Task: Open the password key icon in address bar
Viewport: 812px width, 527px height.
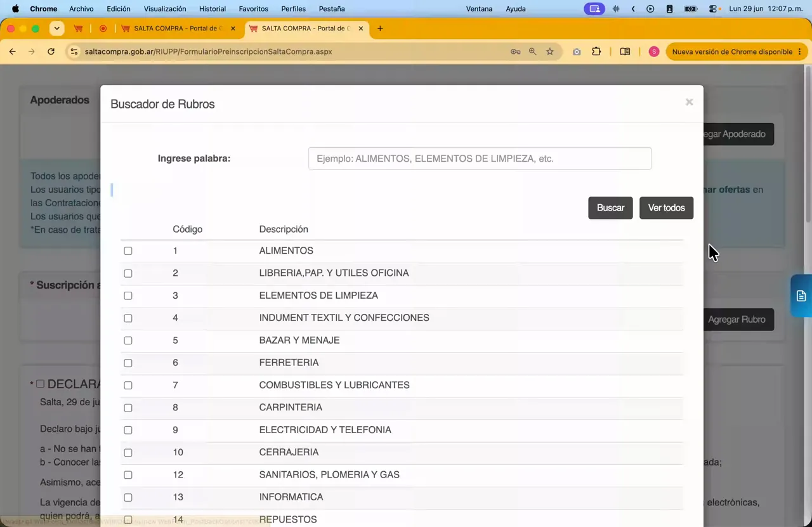Action: (x=516, y=51)
